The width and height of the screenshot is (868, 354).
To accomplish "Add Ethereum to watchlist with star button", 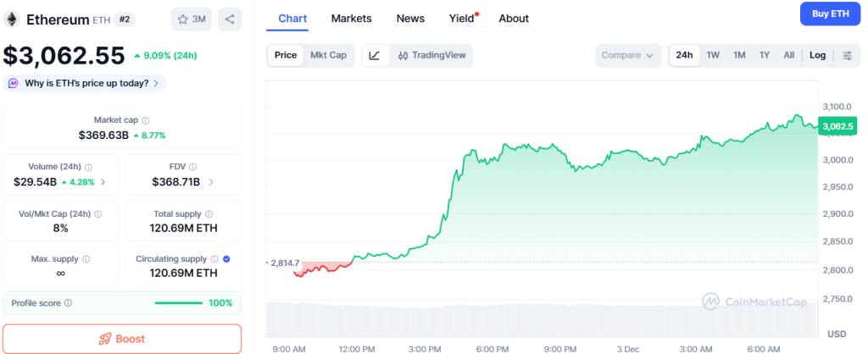I will [192, 19].
